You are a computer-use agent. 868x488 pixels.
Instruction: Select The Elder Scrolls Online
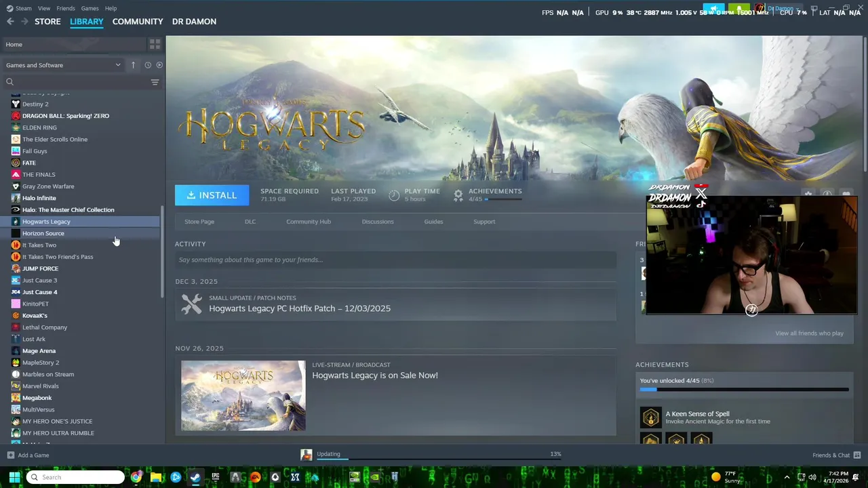point(55,140)
